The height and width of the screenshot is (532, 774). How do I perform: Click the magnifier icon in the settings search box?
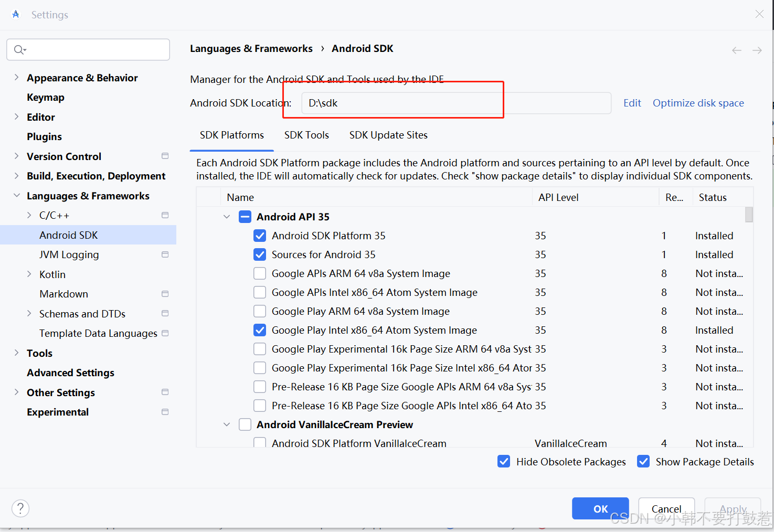click(19, 49)
